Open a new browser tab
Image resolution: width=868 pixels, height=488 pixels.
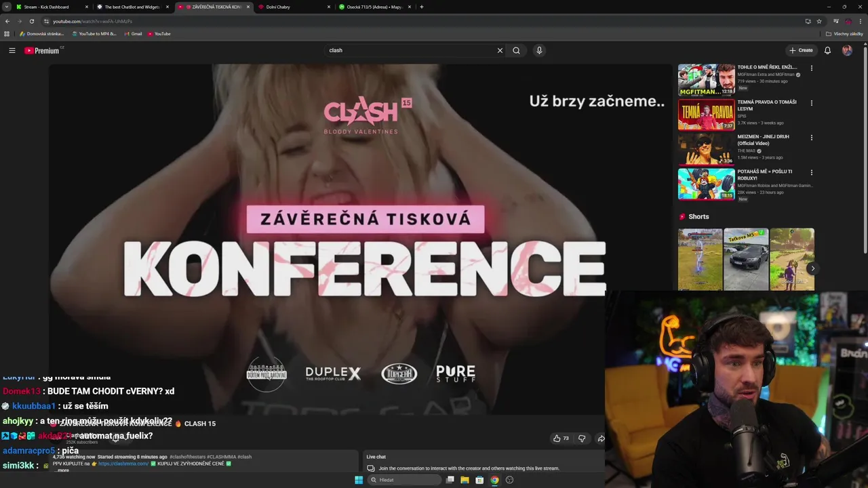click(422, 7)
